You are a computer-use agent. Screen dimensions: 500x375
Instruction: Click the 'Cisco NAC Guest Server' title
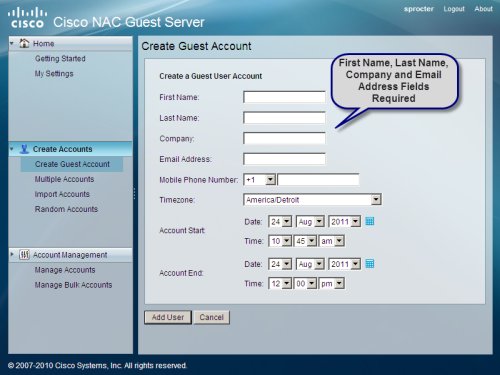point(129,22)
